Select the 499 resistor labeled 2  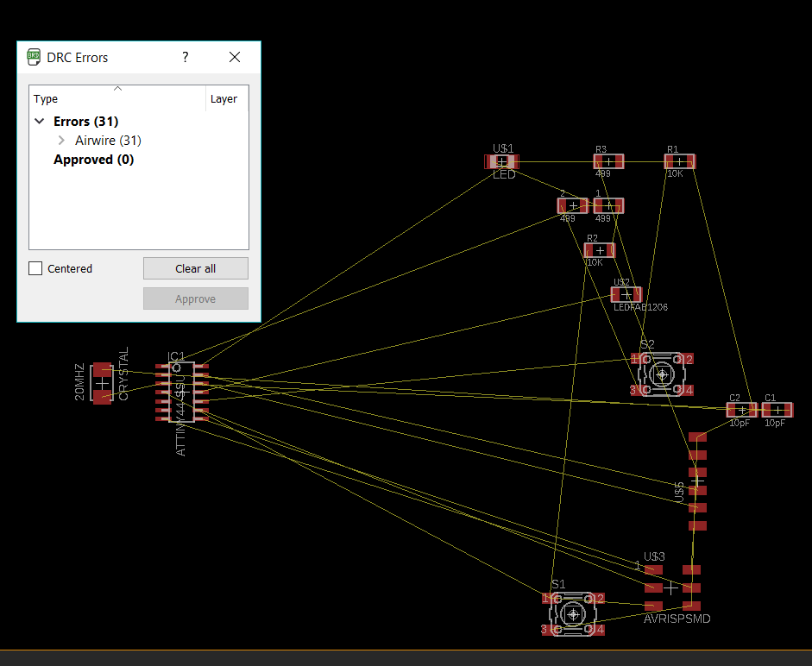click(x=573, y=205)
